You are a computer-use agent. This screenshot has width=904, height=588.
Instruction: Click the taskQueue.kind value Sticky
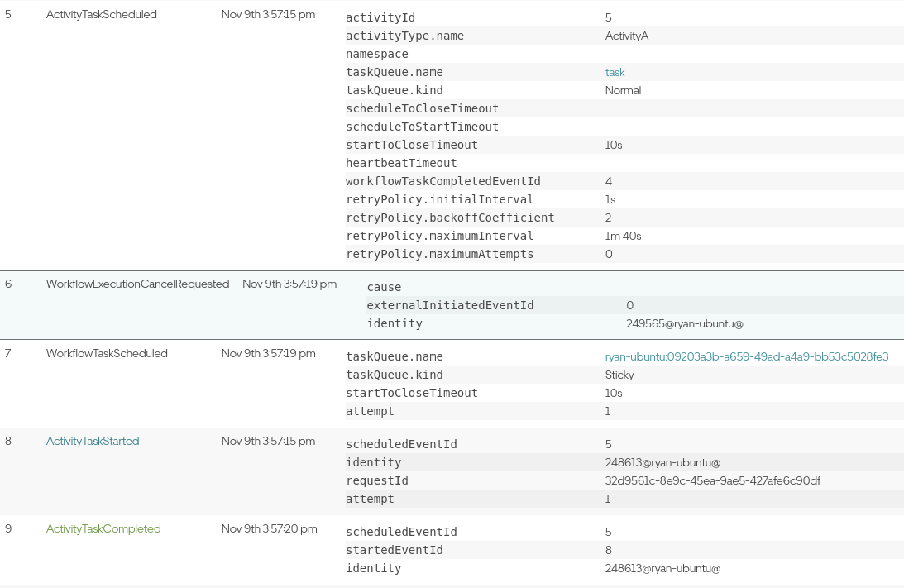[619, 375]
